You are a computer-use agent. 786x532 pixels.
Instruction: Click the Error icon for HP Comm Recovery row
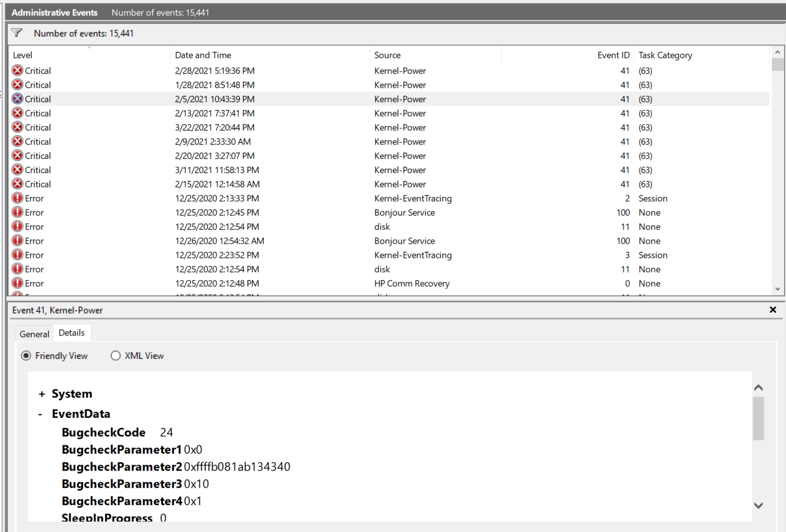(x=17, y=284)
